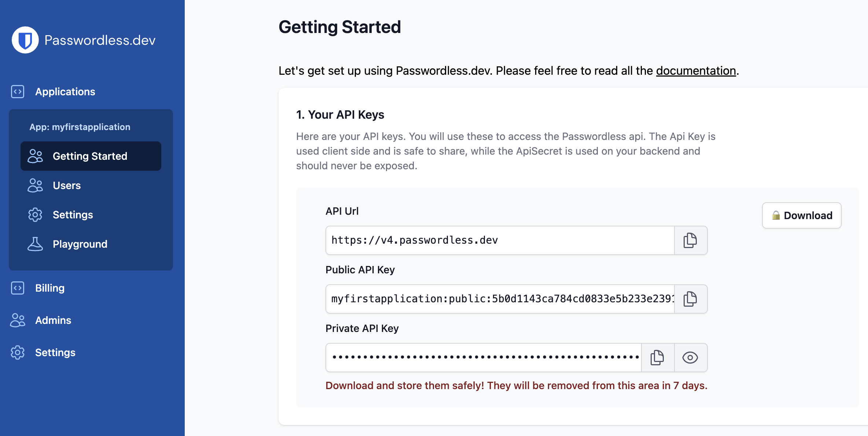
Task: Copy the Public API Key
Action: tap(690, 299)
